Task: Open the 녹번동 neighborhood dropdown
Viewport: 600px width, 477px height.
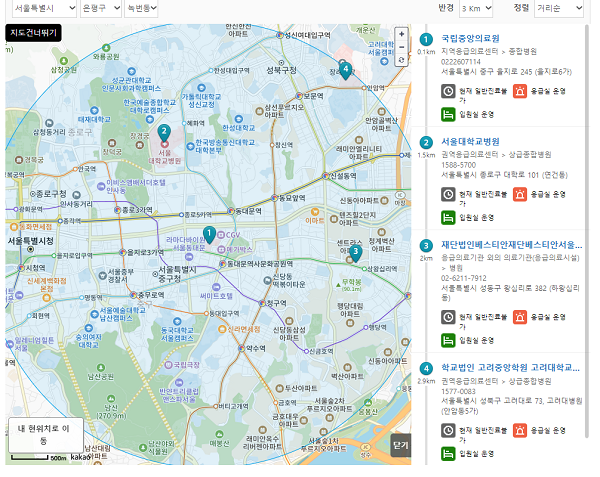Action: (141, 8)
